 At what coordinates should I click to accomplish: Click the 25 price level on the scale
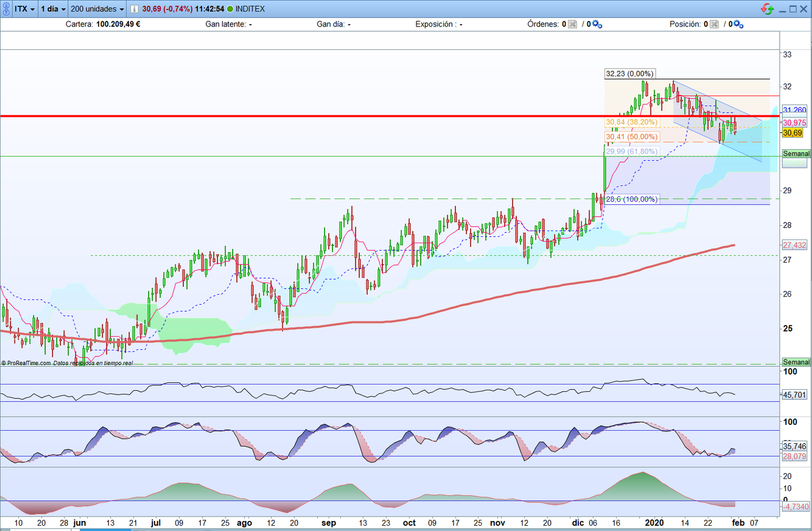[x=788, y=329]
